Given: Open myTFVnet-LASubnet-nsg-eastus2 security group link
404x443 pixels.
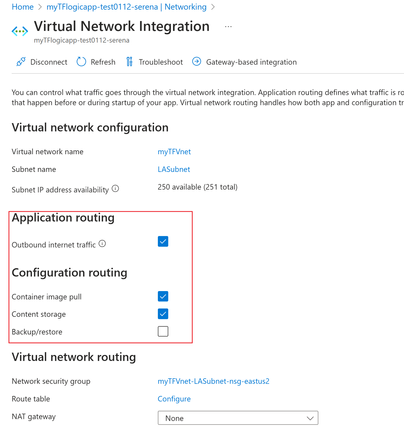Looking at the screenshot, I should click(x=213, y=381).
